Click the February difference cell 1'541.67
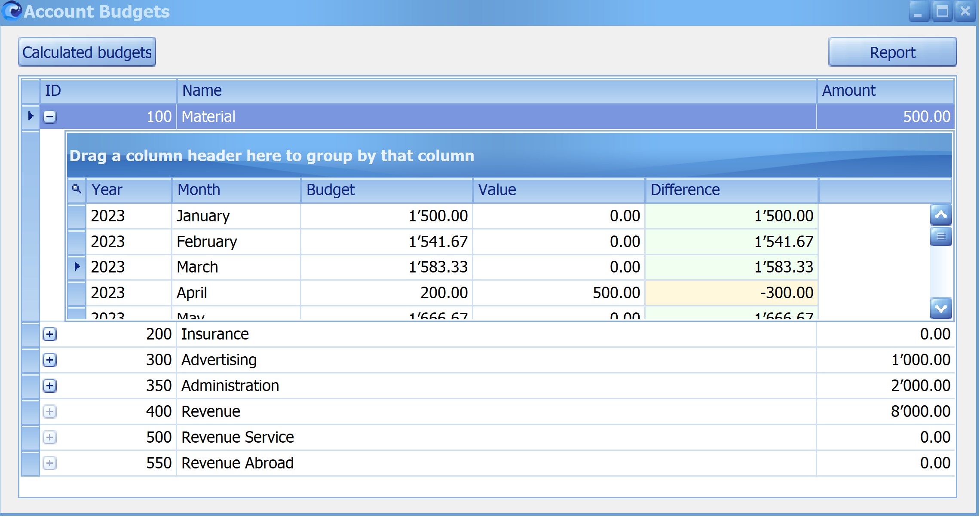980x517 pixels. [x=732, y=242]
